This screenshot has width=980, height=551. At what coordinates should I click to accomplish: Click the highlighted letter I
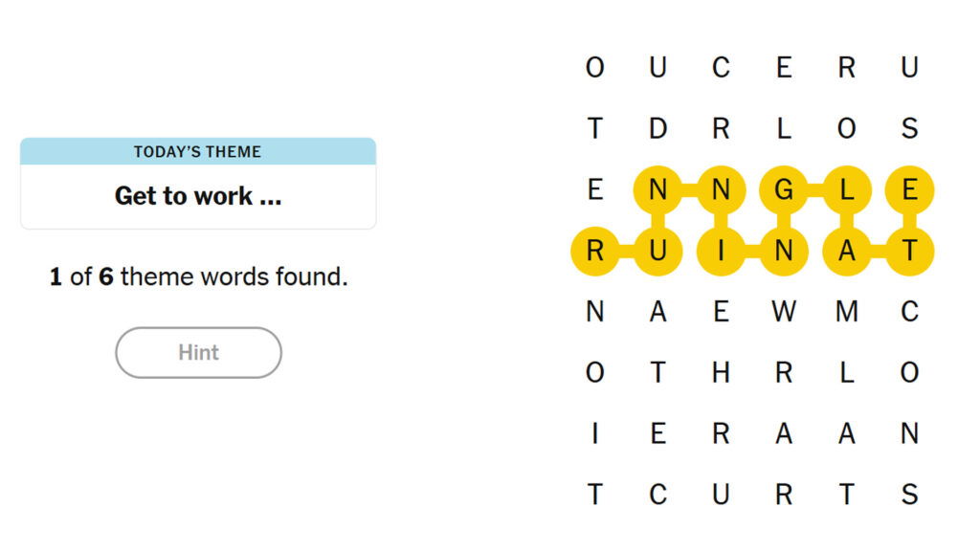point(721,251)
